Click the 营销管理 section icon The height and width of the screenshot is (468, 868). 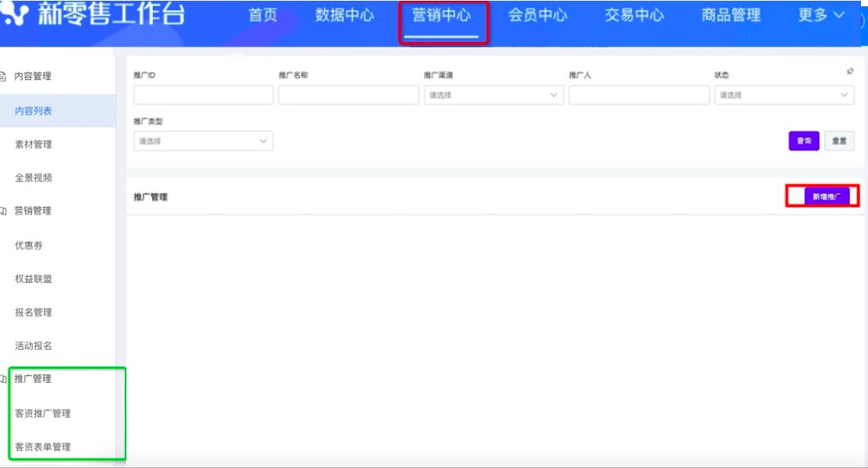3,211
